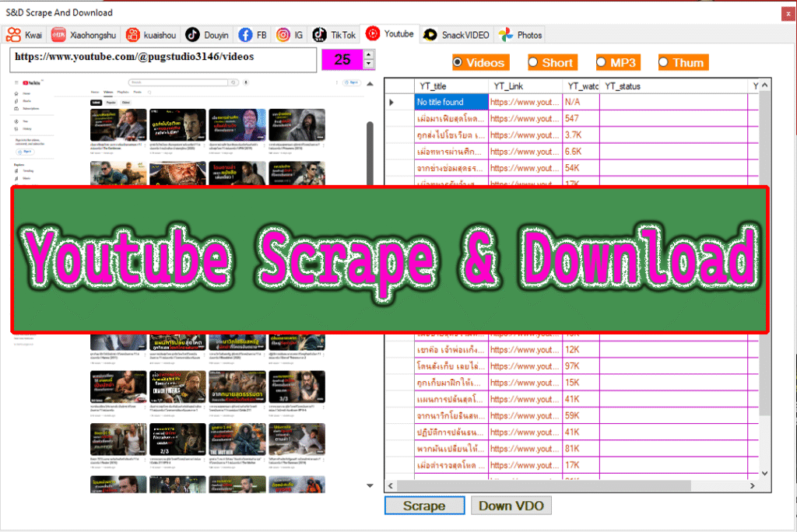Image resolution: width=797 pixels, height=532 pixels.
Task: Open the fourth top-row video thumbnail
Action: [297, 125]
